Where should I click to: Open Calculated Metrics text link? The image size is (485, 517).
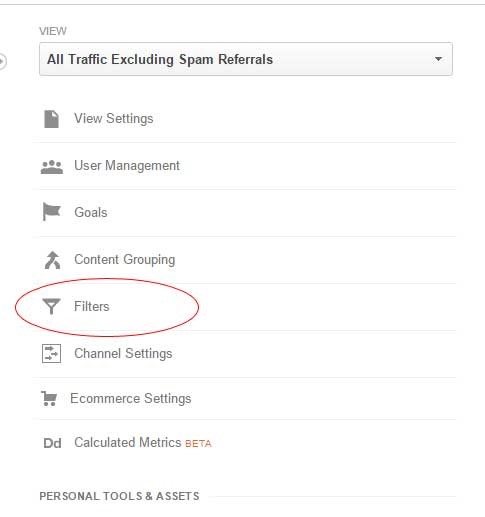(x=127, y=443)
